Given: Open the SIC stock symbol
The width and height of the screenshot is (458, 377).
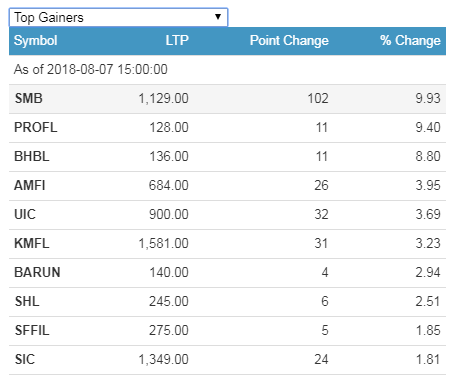Looking at the screenshot, I should [x=25, y=359].
